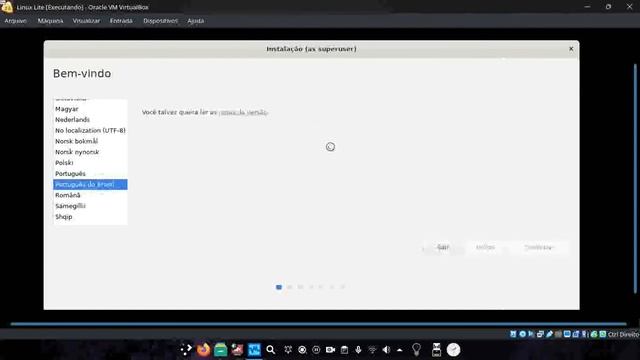Select Shqip in the language list
The image size is (640, 360).
click(x=90, y=217)
